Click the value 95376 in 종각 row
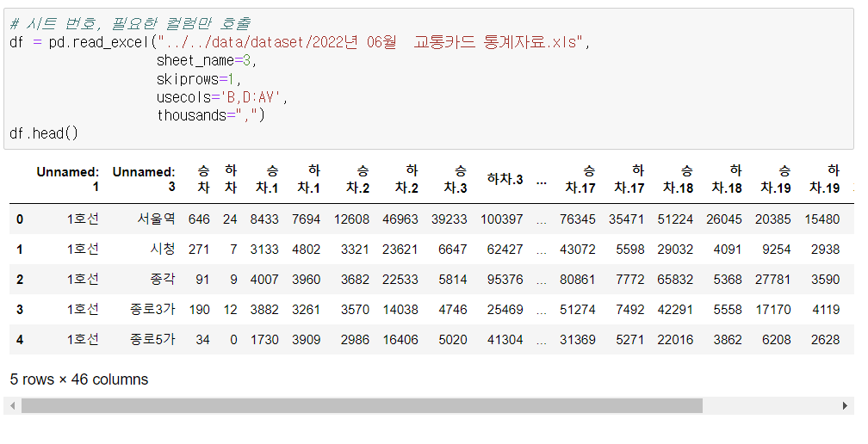Viewport: 868px width, 444px height. (505, 280)
